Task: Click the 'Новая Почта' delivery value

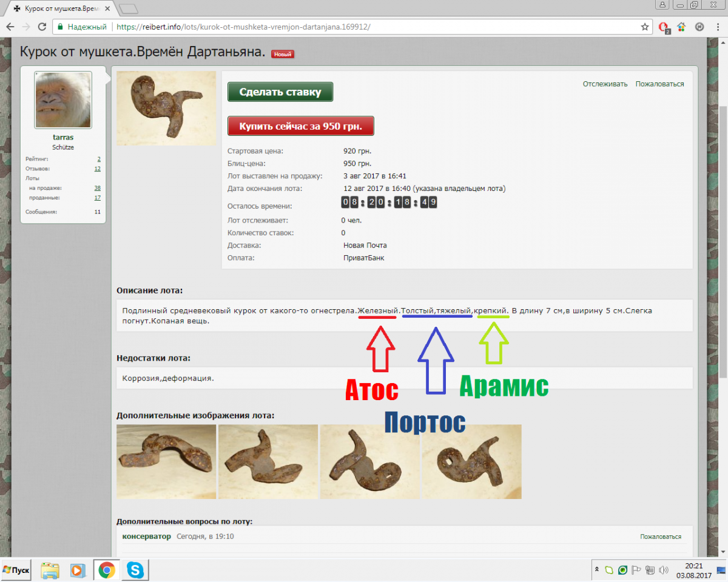Action: [x=365, y=246]
